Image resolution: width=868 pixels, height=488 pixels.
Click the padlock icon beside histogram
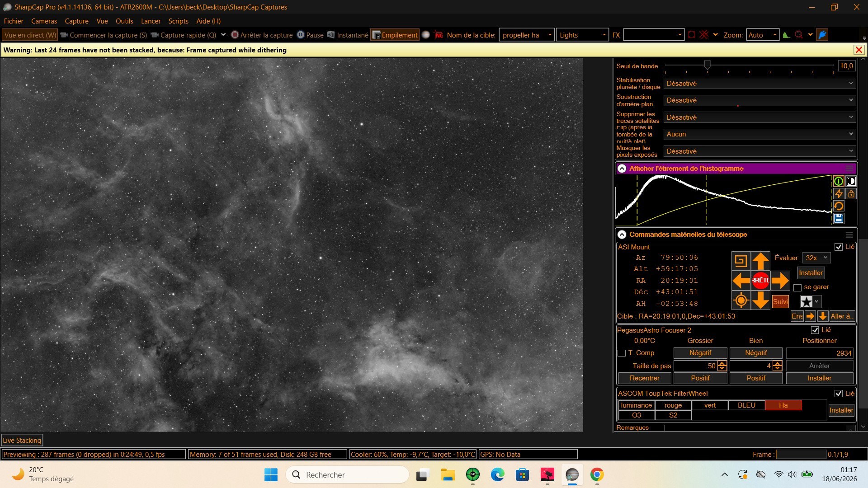(x=851, y=194)
